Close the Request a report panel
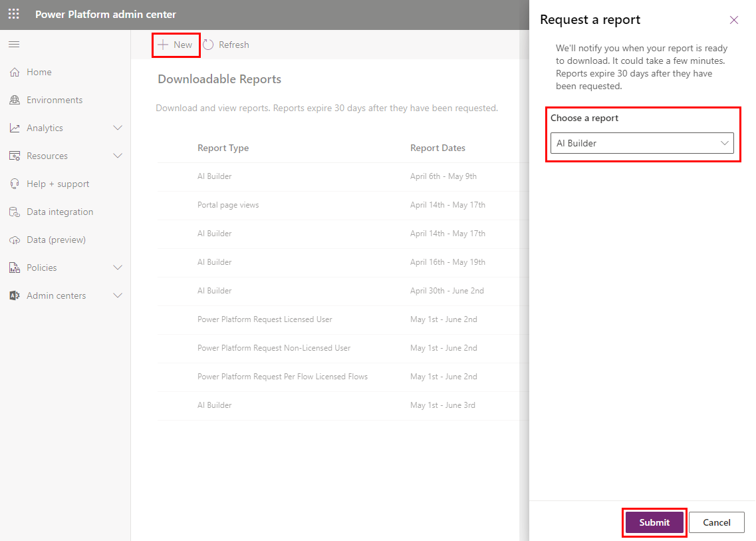This screenshot has height=541, width=756. coord(733,20)
